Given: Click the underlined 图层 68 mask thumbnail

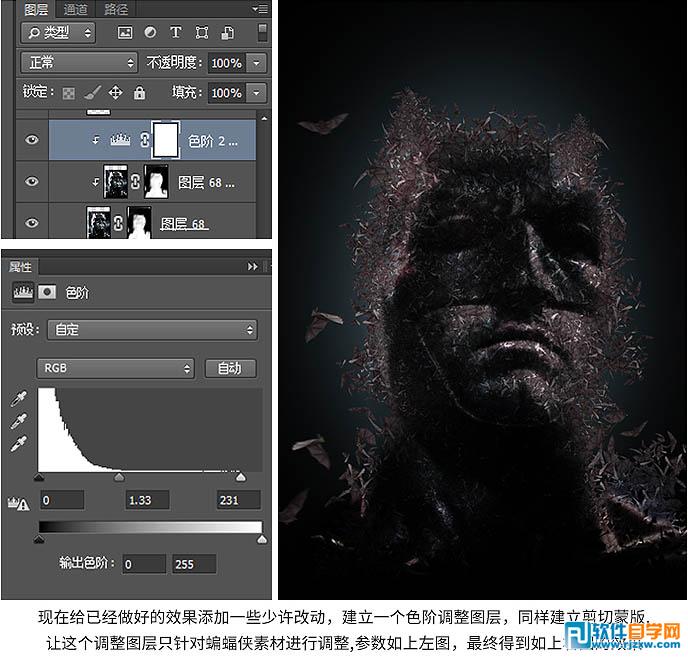Looking at the screenshot, I should point(140,223).
